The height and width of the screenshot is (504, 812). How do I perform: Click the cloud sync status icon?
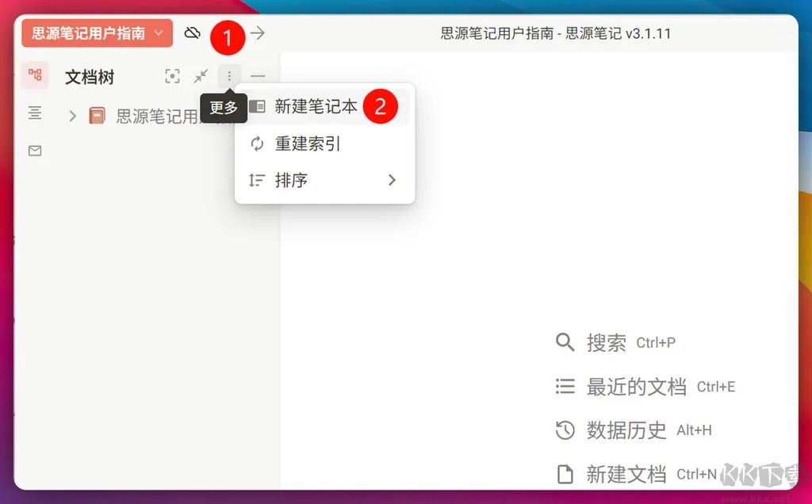coord(193,33)
